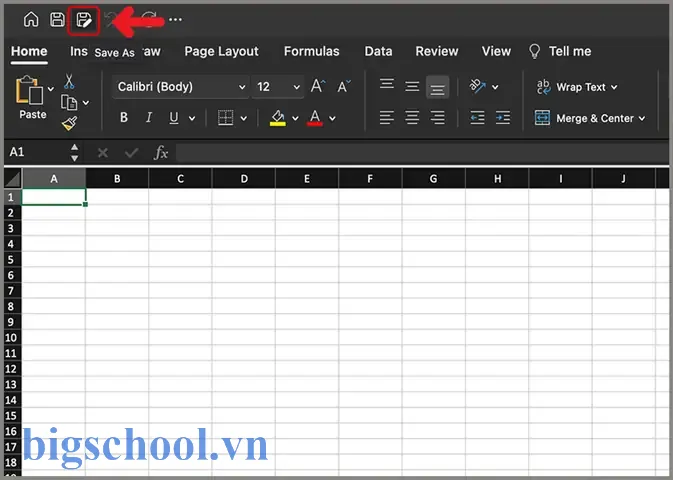
Task: Increase font size with large A
Action: click(318, 86)
